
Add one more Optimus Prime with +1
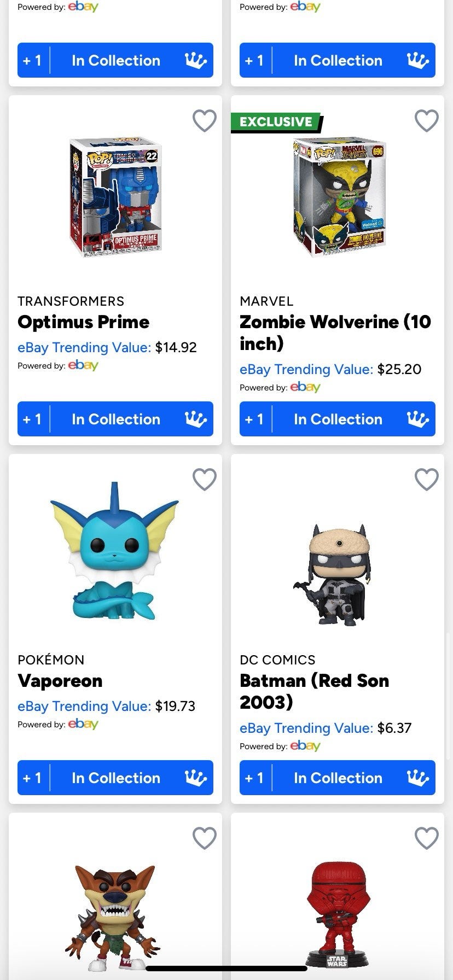pyautogui.click(x=32, y=419)
